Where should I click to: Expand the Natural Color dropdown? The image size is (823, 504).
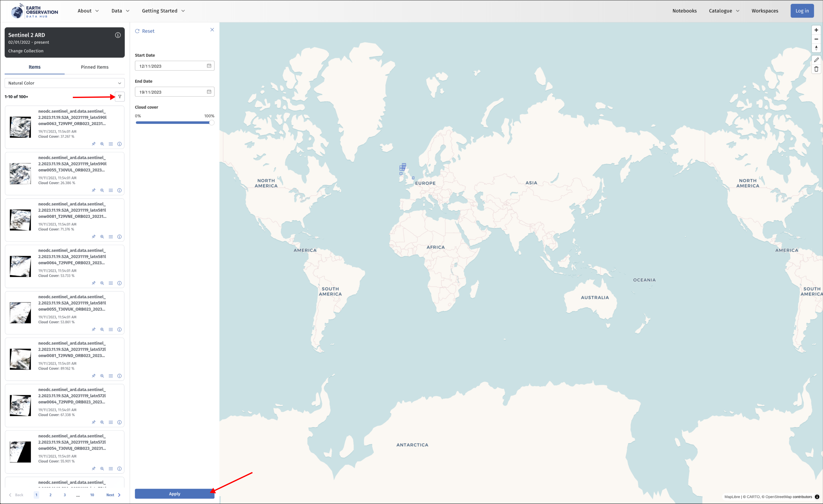tap(64, 83)
